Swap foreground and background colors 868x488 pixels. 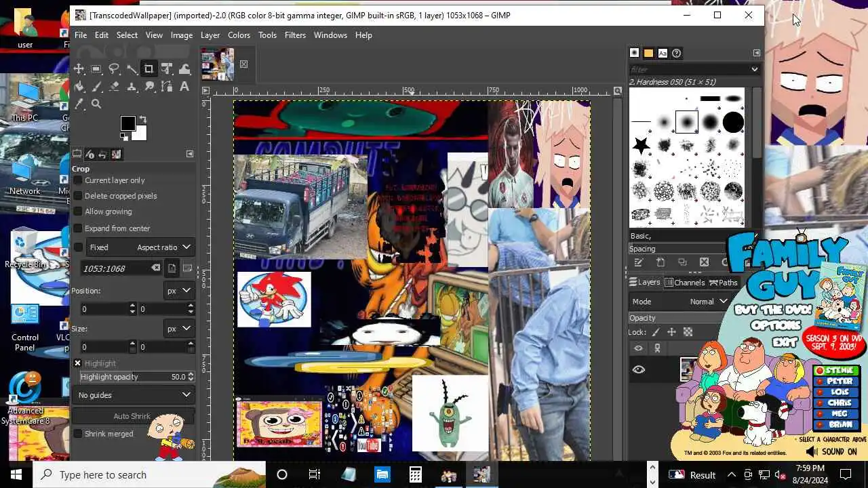pos(142,120)
